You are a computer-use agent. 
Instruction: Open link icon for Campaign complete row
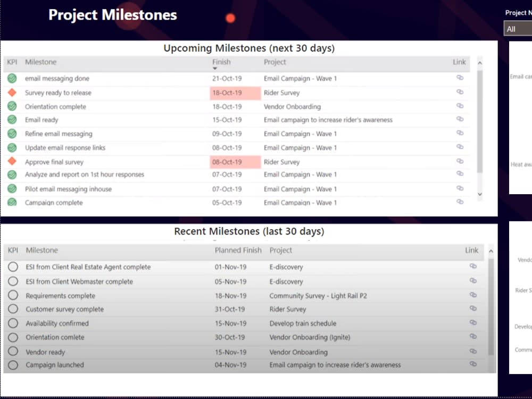coord(460,202)
